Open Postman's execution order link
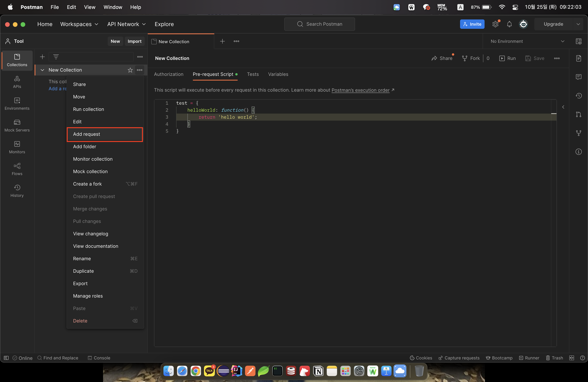The width and height of the screenshot is (588, 382). [x=360, y=90]
